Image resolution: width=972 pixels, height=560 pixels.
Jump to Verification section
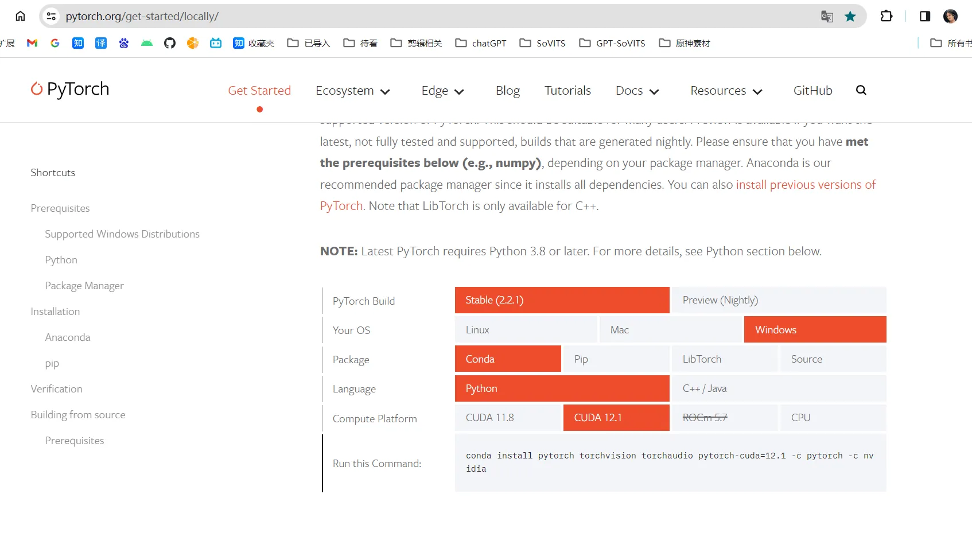(56, 389)
